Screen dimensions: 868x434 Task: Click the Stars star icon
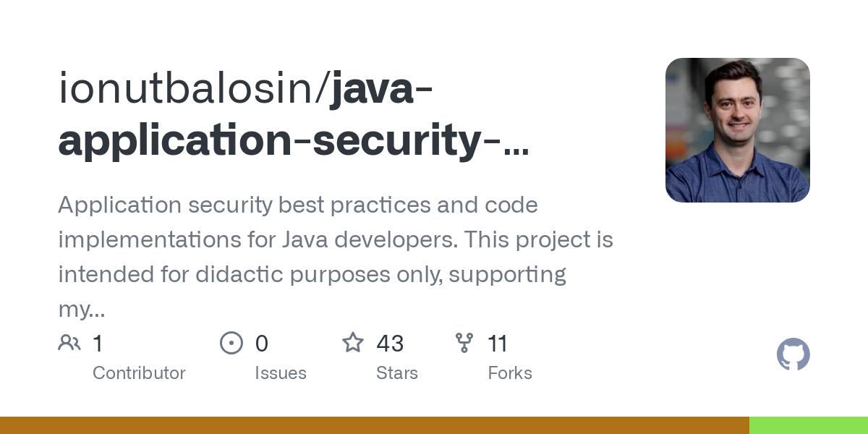pyautogui.click(x=353, y=343)
